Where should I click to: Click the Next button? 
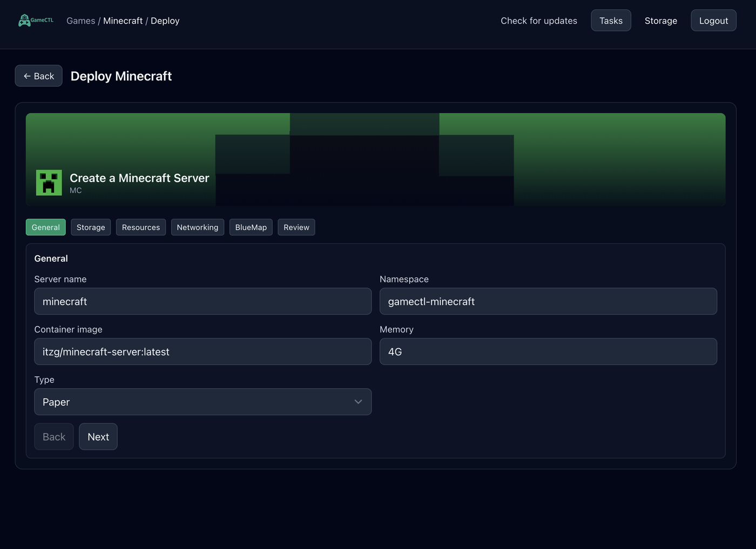click(98, 437)
